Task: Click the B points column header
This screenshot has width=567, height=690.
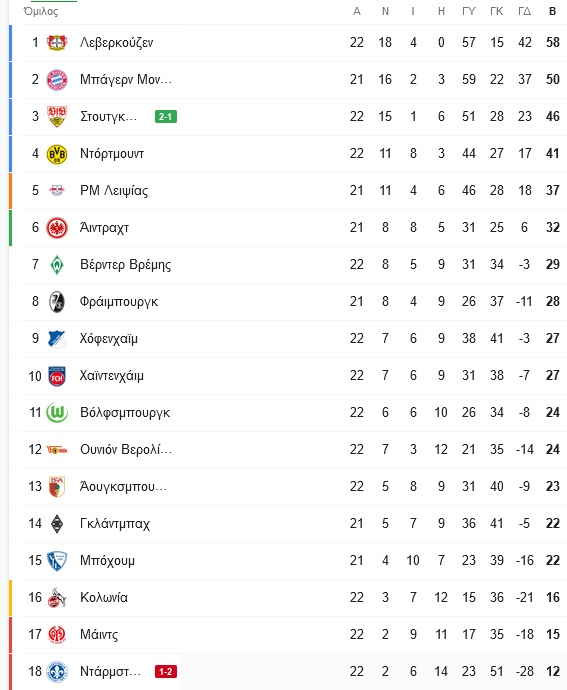Action: (x=552, y=11)
